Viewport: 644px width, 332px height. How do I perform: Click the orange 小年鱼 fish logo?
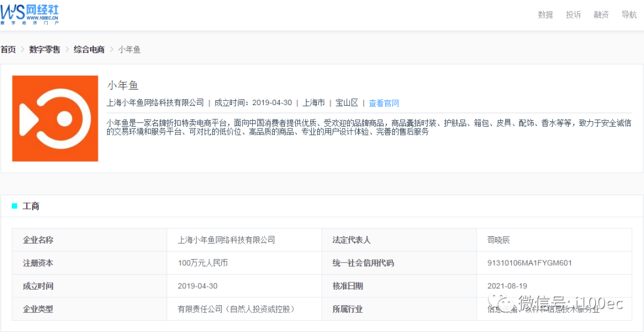[55, 118]
